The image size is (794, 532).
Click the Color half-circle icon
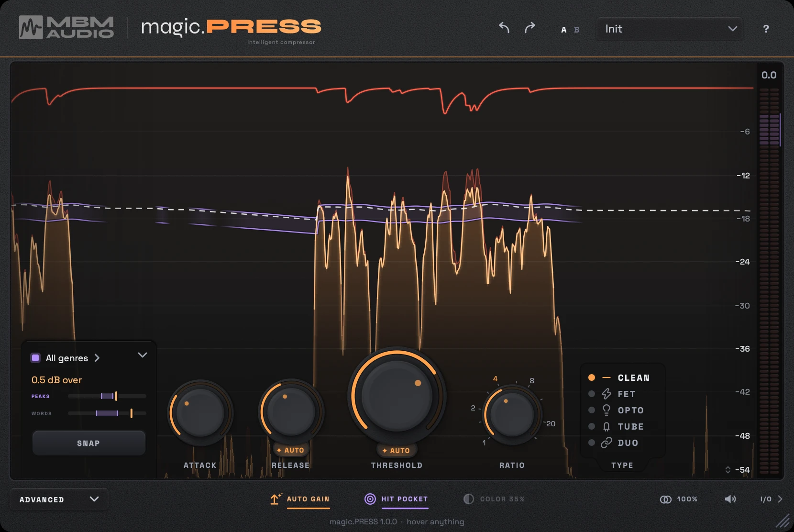[469, 499]
